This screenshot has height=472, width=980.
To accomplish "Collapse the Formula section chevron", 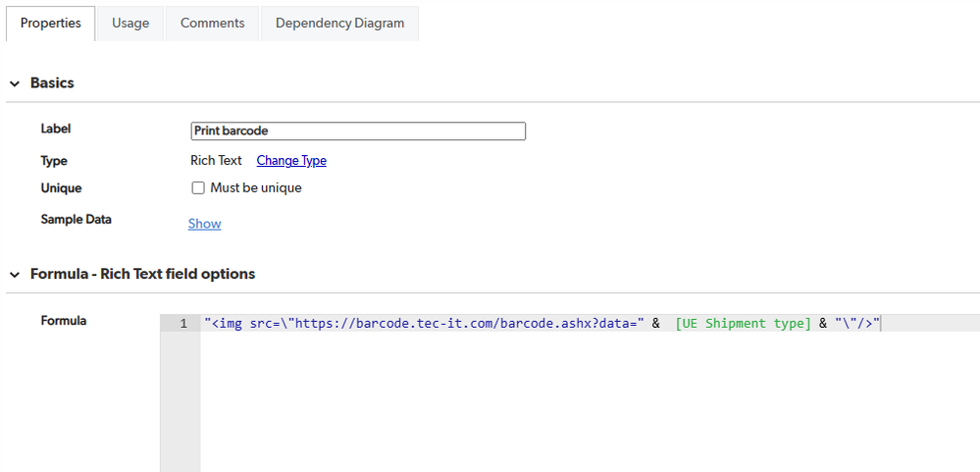I will point(15,275).
